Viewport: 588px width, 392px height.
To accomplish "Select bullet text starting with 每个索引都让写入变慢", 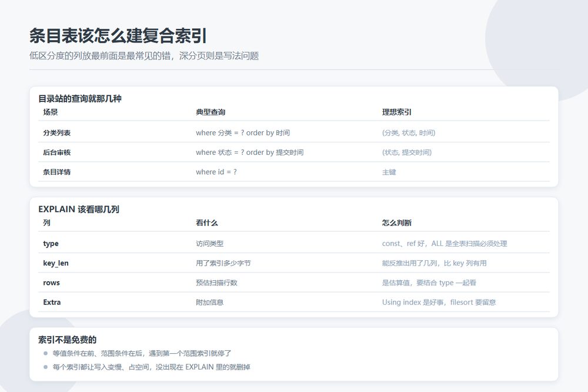I will [x=151, y=367].
